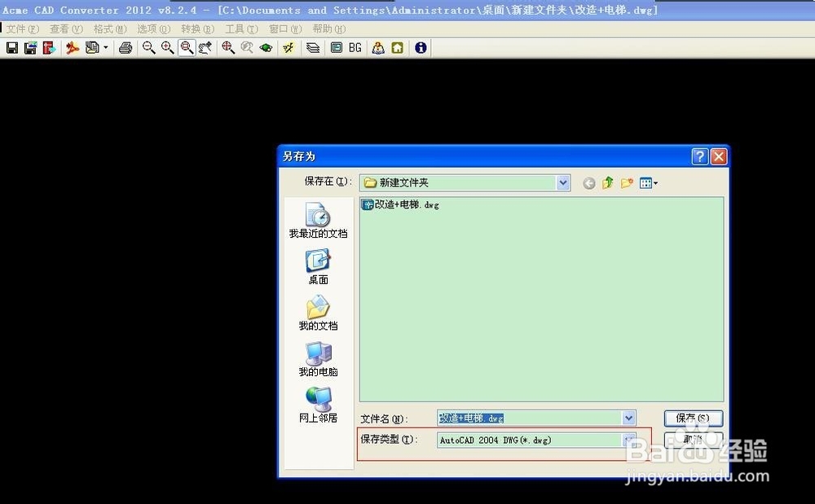This screenshot has height=504, width=815.
Task: Click the Print toolbar icon
Action: (x=126, y=48)
